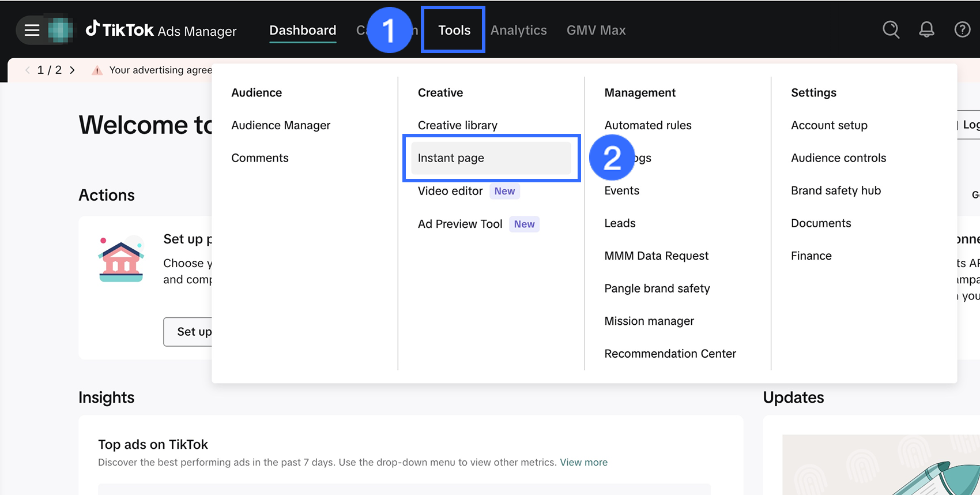Select Instant page from Creative menu
The image size is (980, 495).
(451, 158)
